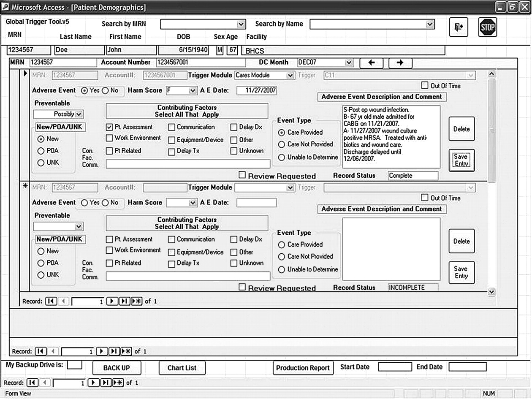Uncheck Pt. Assessment in first entry
This screenshot has width=532, height=399.
[x=109, y=127]
